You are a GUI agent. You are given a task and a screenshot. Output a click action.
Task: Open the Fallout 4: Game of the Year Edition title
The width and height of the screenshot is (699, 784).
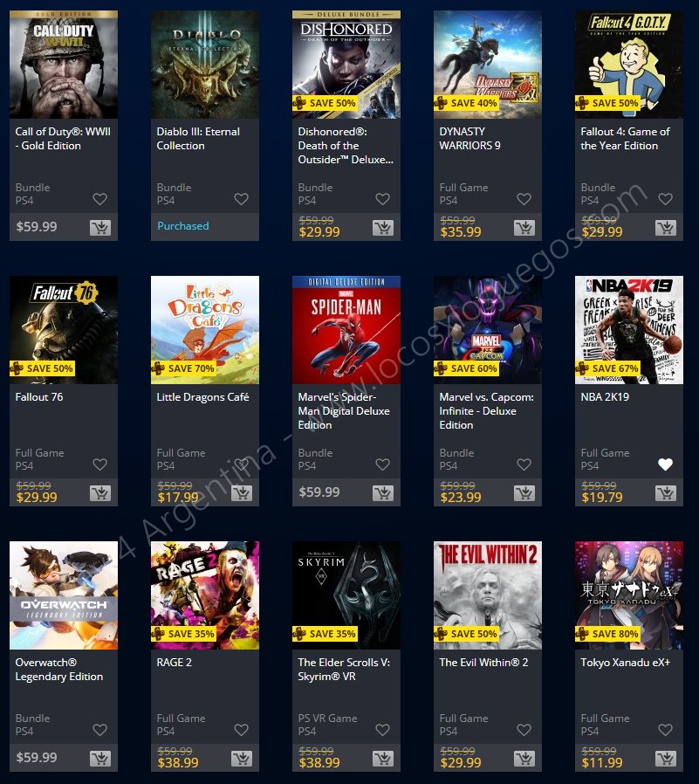[x=625, y=139]
